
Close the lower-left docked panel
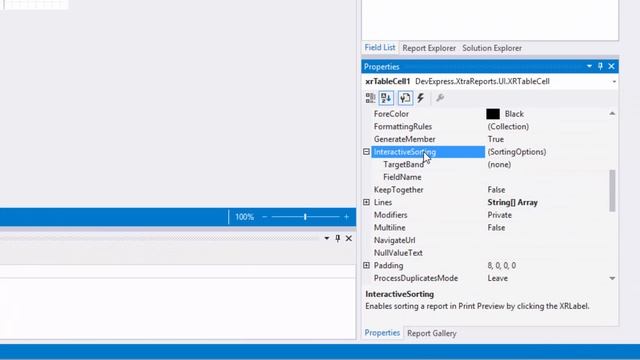pyautogui.click(x=349, y=238)
